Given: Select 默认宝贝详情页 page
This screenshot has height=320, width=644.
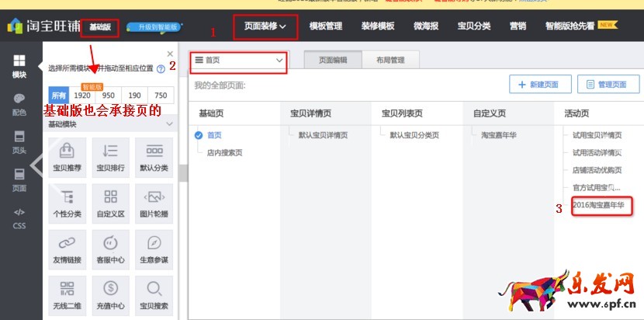Looking at the screenshot, I should tap(323, 135).
